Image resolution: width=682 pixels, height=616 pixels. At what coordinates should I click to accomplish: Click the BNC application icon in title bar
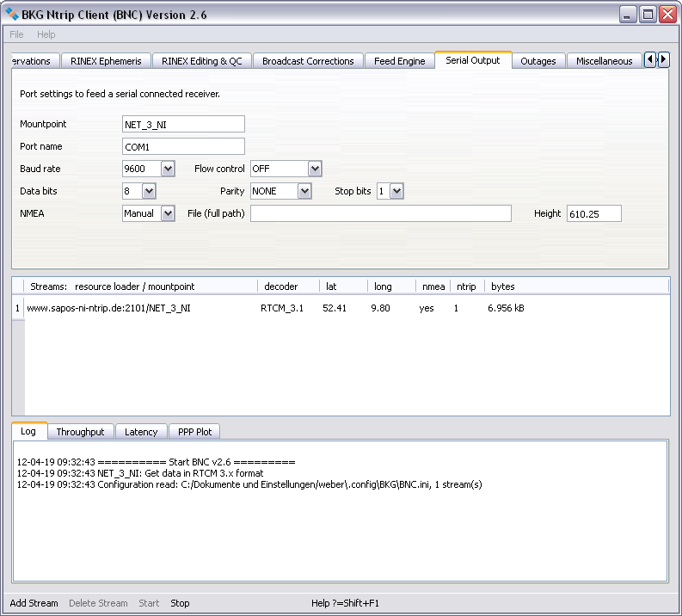coord(12,14)
